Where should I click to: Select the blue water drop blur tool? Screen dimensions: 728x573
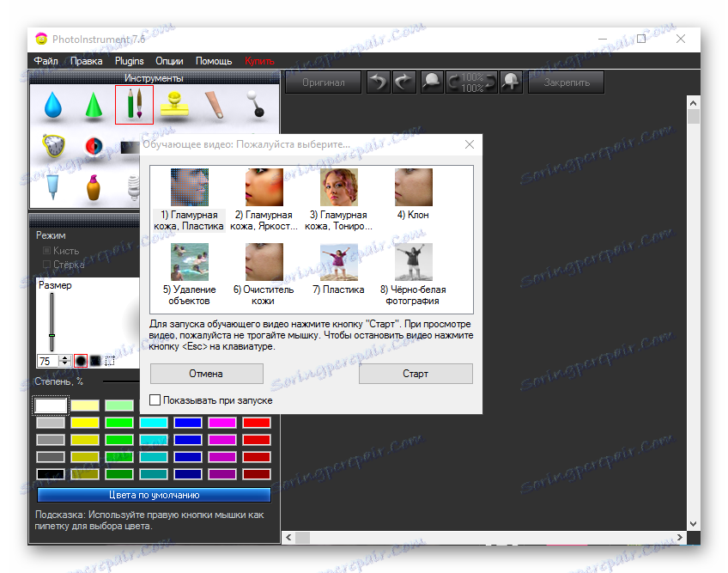(x=53, y=105)
